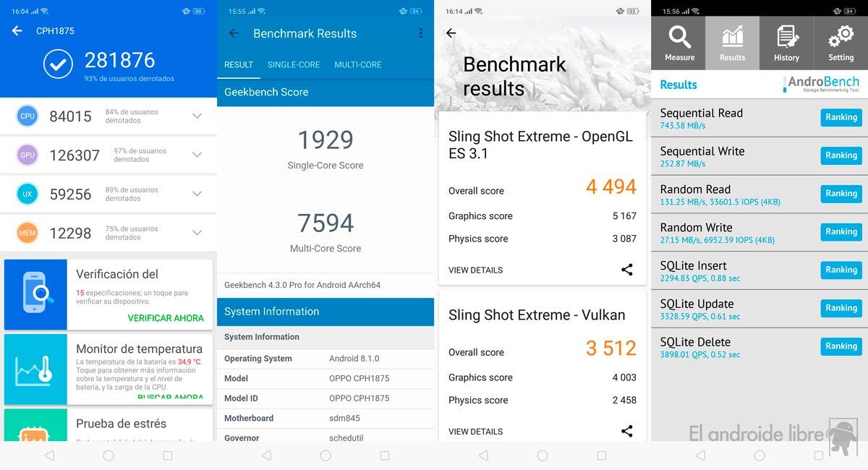Open Ranking for Sequential Write
Screen dimensions: 868x470
[841, 155]
